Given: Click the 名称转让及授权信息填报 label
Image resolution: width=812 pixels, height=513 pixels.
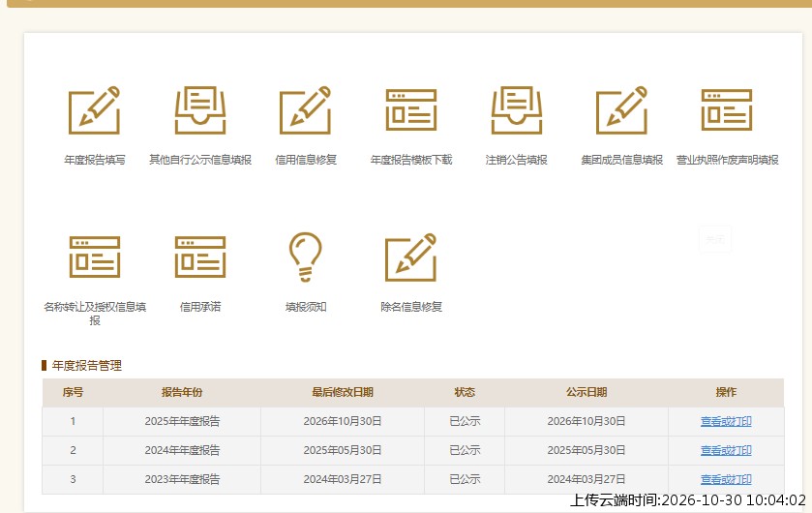Looking at the screenshot, I should pos(95,314).
